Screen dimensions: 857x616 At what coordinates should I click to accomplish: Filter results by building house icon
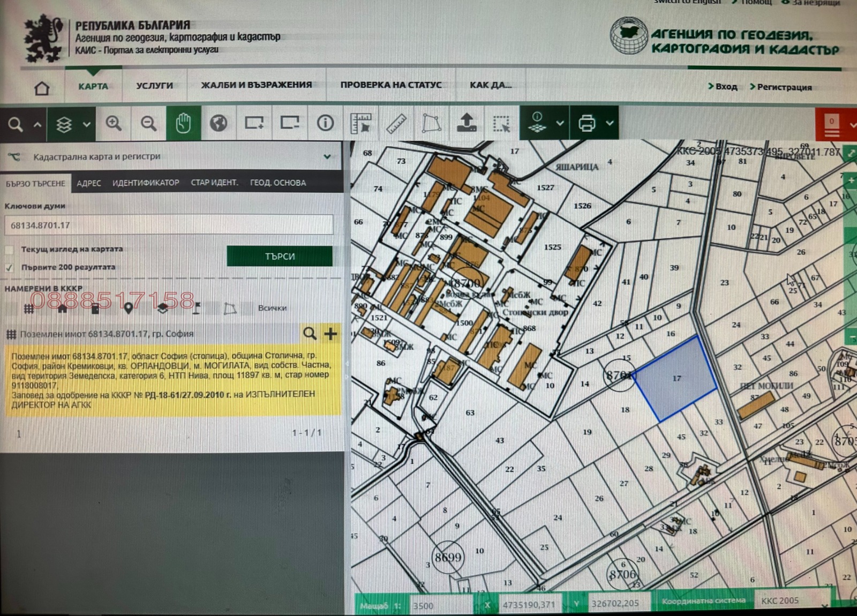63,309
